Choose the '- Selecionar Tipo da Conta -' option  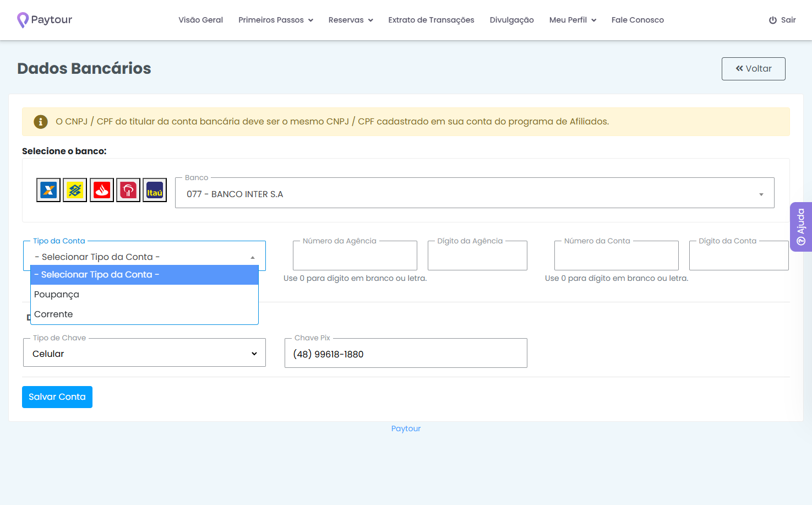click(144, 275)
